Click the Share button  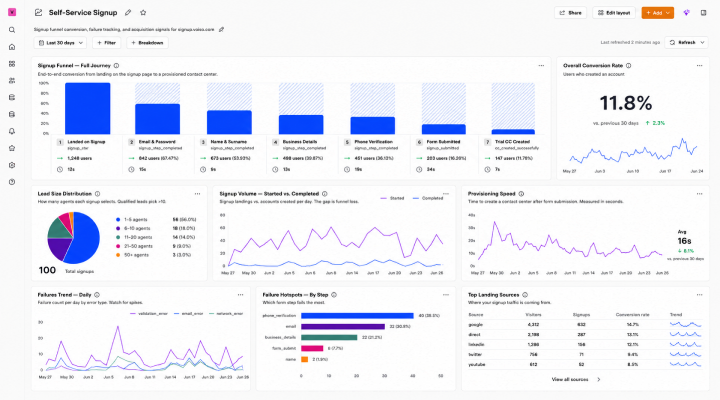570,13
